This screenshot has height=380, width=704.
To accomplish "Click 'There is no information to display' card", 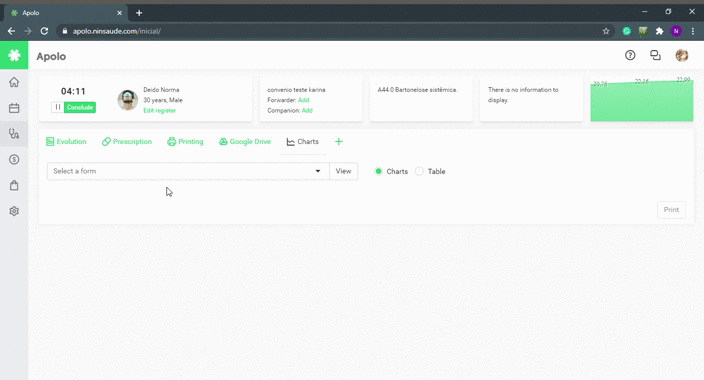I will tap(531, 100).
